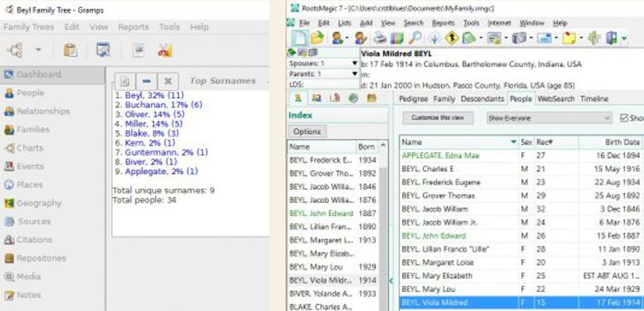
Task: Open RootsMagic Lists menu
Action: click(x=344, y=23)
